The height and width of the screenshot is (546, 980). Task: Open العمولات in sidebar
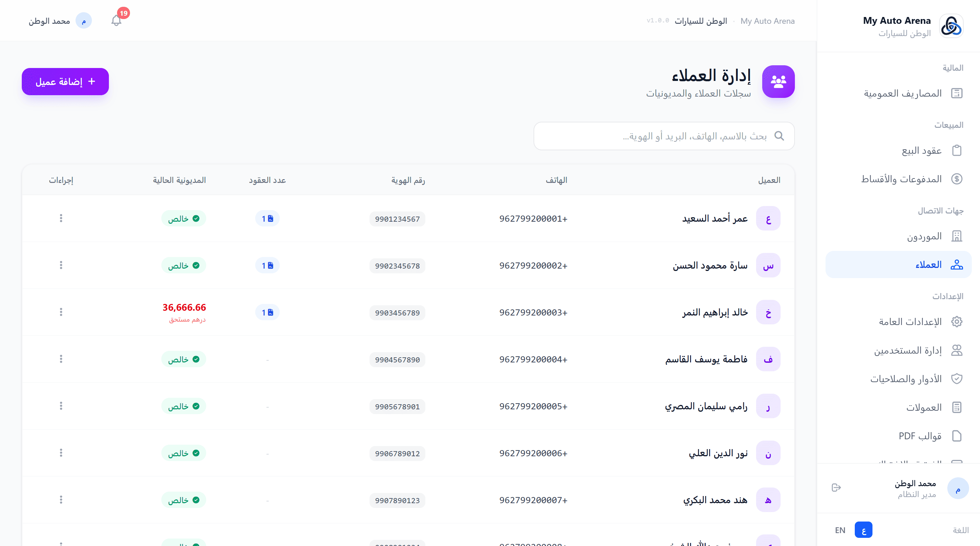click(x=898, y=407)
